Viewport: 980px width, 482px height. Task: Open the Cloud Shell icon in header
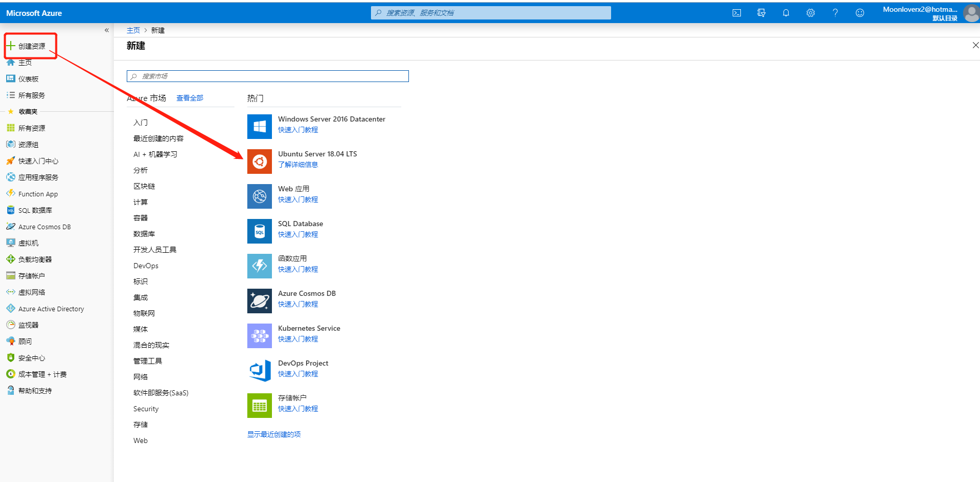(x=737, y=13)
